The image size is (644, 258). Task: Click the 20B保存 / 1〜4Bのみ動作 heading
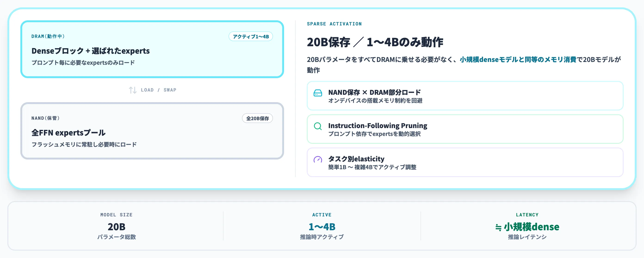(x=375, y=42)
